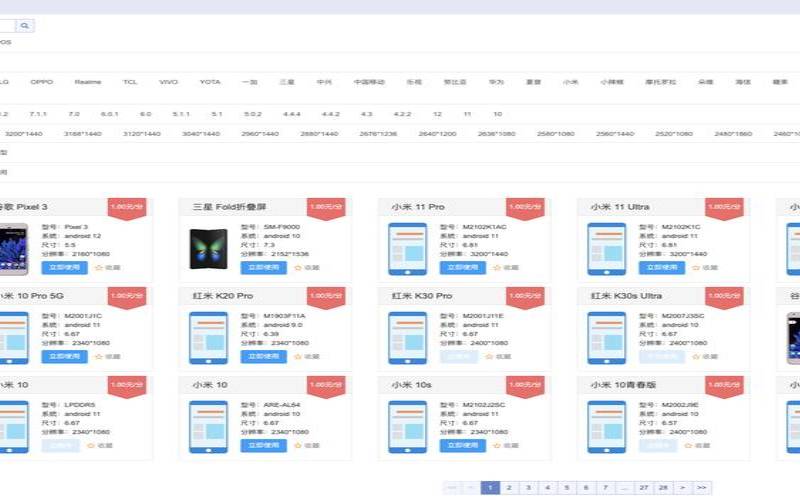Favorite the 红米 K30s Ultra star icon
This screenshot has width=800, height=500.
(696, 357)
